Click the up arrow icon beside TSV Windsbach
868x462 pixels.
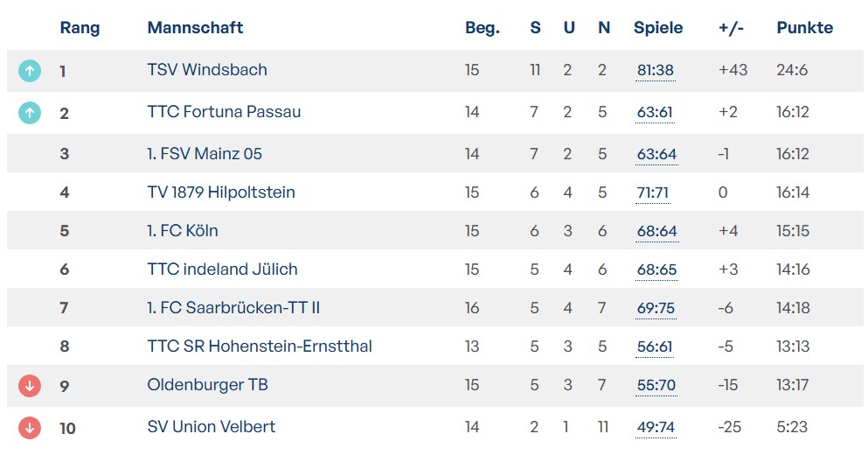pos(30,71)
